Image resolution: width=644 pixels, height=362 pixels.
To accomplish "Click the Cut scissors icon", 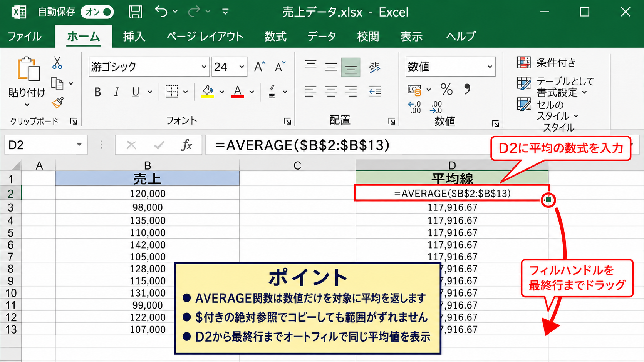I will 57,63.
